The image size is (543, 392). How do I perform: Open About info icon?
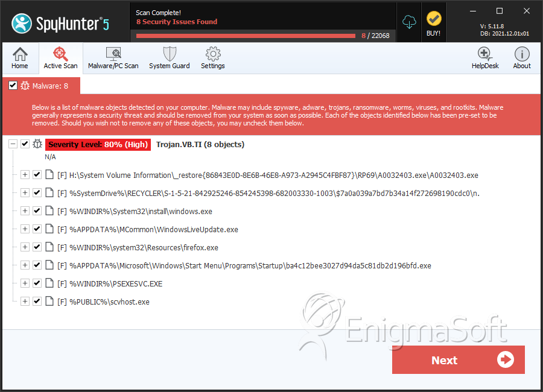(522, 54)
